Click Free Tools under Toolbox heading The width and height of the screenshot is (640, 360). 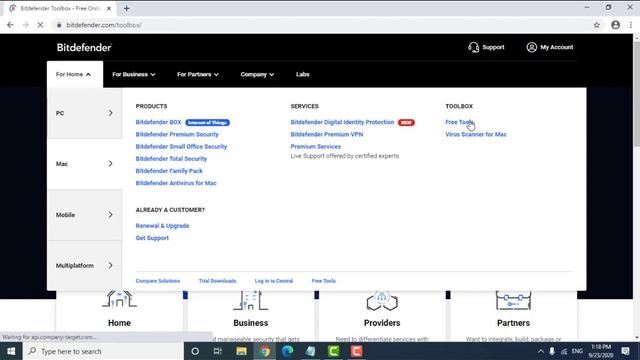[459, 122]
